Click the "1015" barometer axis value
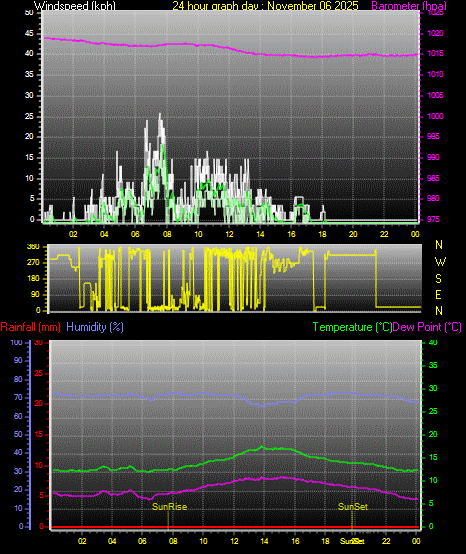 435,53
